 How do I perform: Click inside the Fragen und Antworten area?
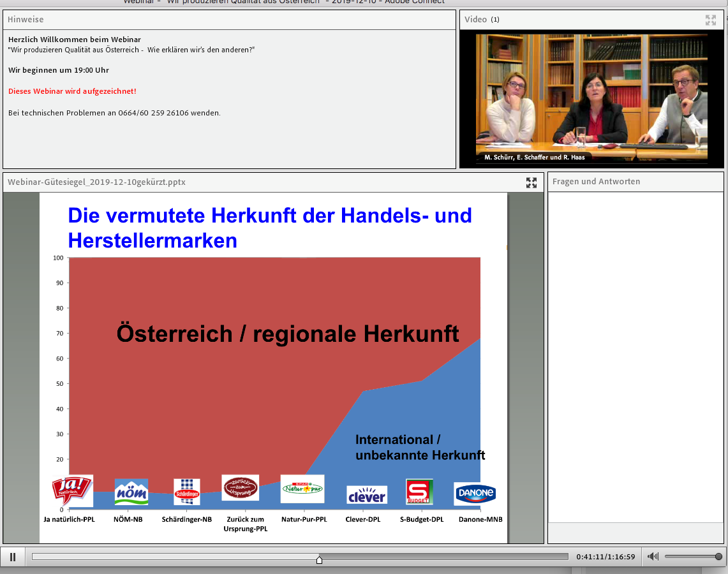[635, 357]
